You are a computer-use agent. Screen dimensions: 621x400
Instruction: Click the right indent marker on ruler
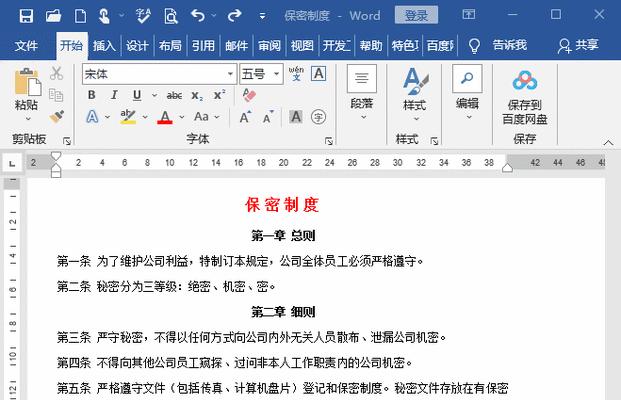point(507,168)
